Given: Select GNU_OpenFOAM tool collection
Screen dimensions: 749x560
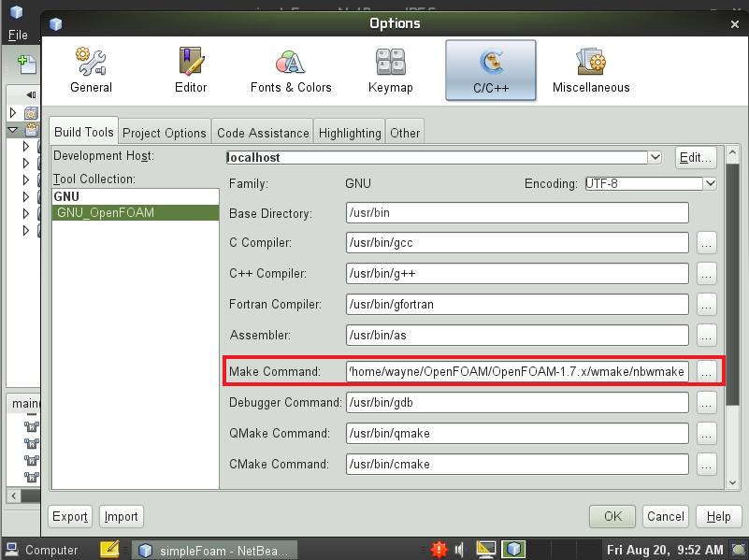Looking at the screenshot, I should (x=106, y=212).
